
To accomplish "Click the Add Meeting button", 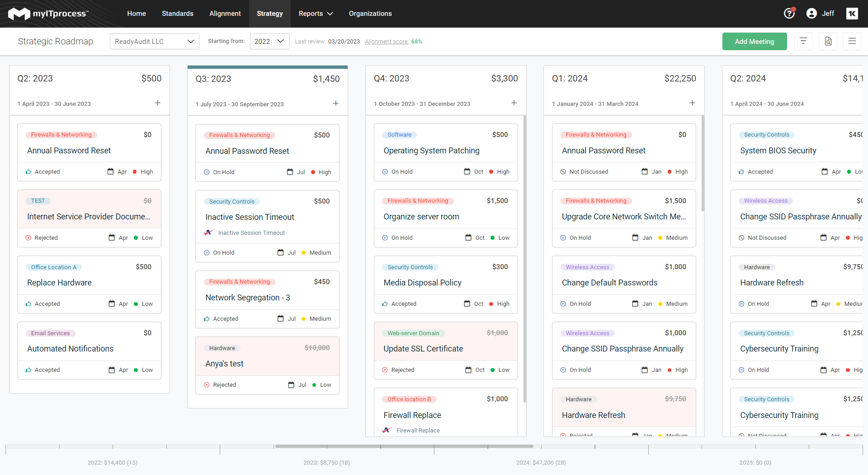I will click(x=754, y=41).
